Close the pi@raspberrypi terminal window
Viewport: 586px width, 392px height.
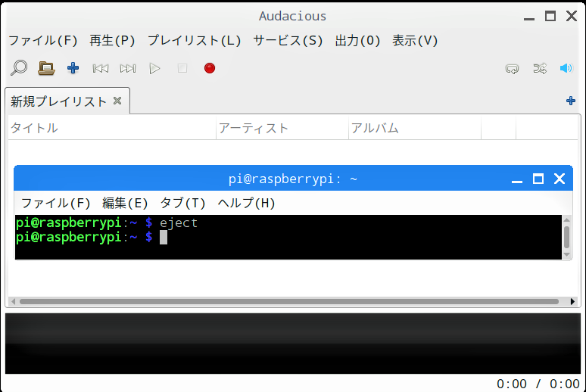pos(560,179)
